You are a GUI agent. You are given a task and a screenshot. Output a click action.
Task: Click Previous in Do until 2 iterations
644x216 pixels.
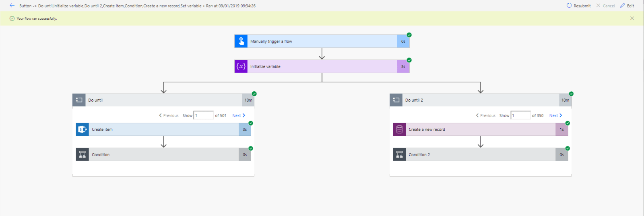coord(486,115)
